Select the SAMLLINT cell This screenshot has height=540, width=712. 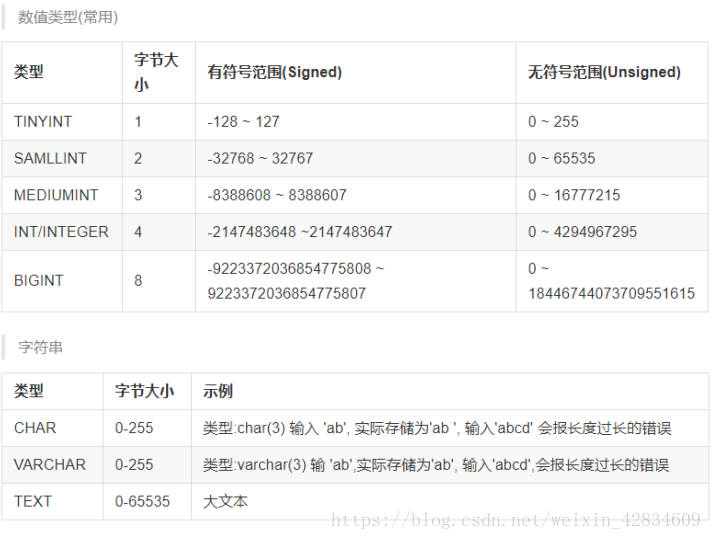click(x=62, y=159)
